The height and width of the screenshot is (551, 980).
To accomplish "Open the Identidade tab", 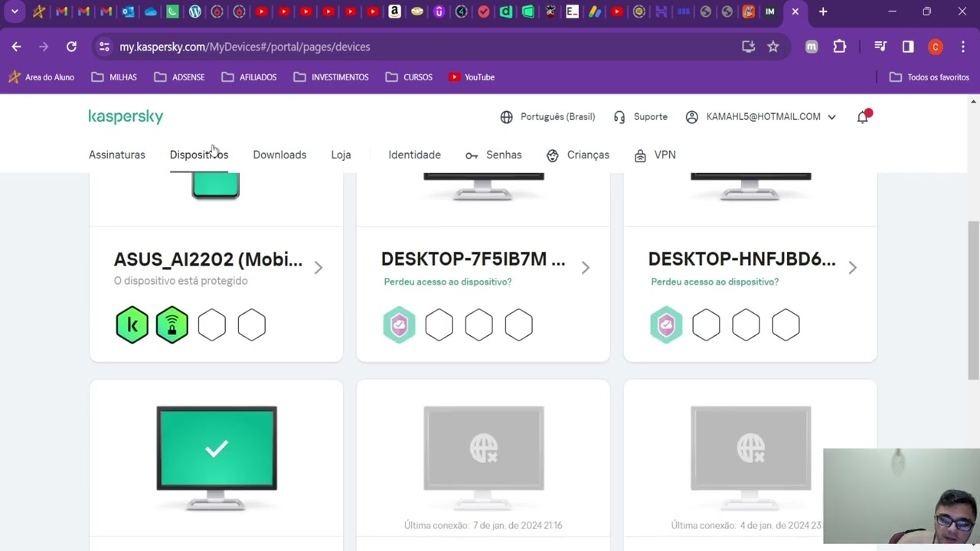I will click(414, 155).
